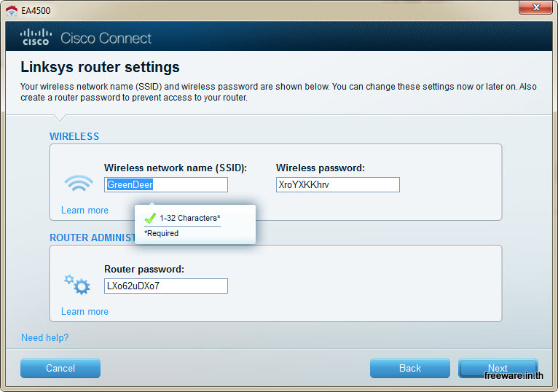The width and height of the screenshot is (558, 392).
Task: Click the "Wireless password:" label
Action: click(x=321, y=168)
